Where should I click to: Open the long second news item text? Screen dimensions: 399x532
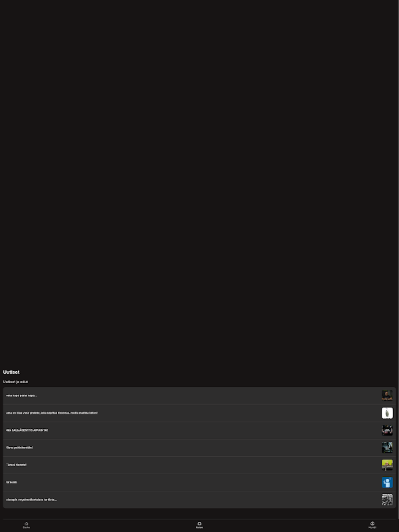point(199,413)
